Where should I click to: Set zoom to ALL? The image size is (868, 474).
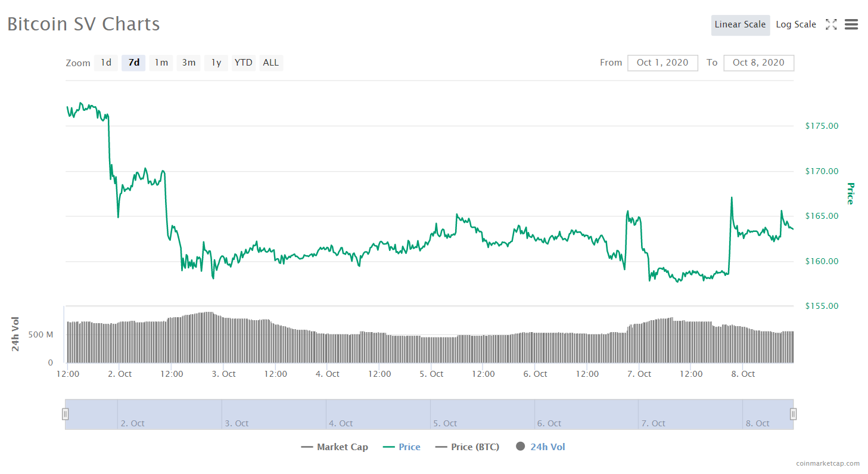point(271,63)
